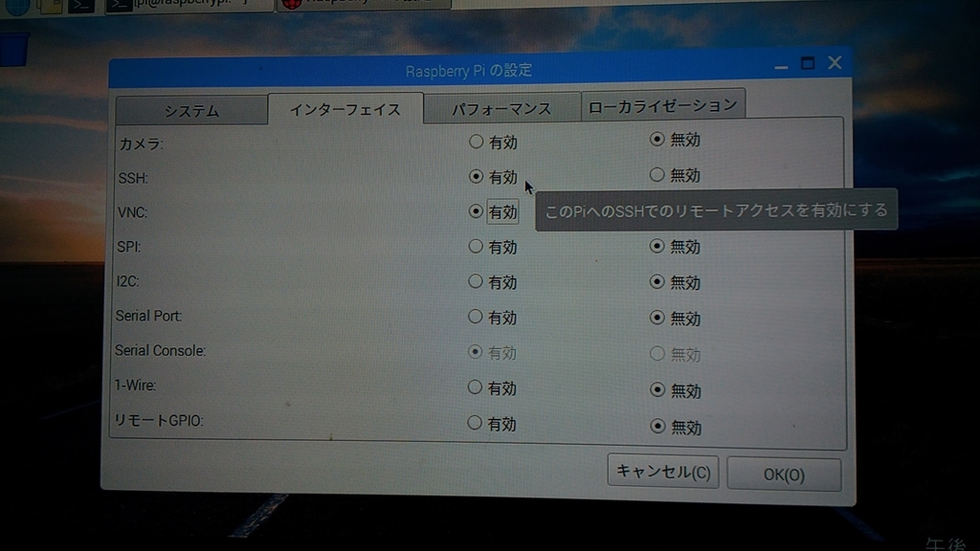Close the Raspberry Pi の設定 dialog
This screenshot has height=551, width=980.
click(835, 62)
